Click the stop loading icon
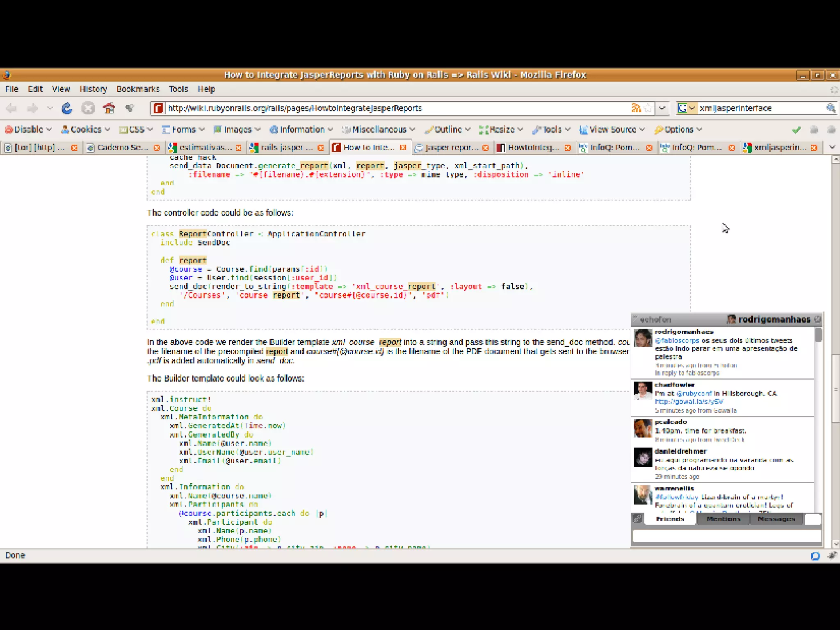The image size is (840, 630). click(x=88, y=108)
